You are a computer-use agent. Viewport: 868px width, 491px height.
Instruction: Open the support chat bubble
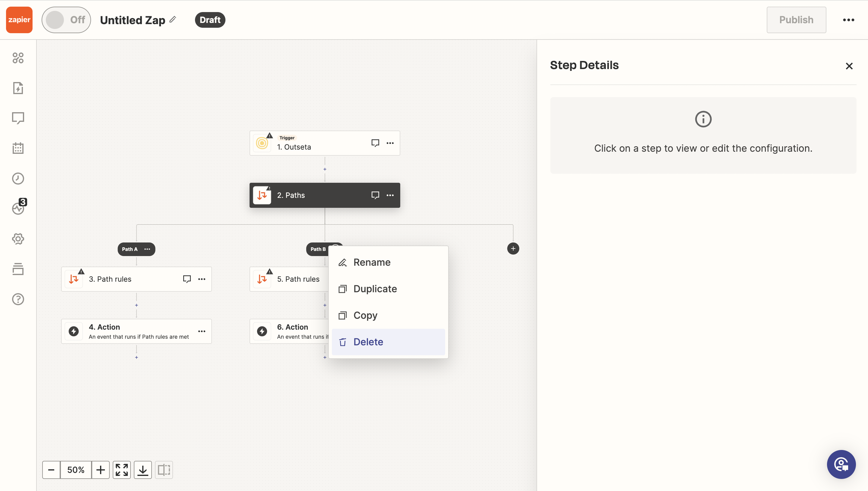(x=841, y=464)
